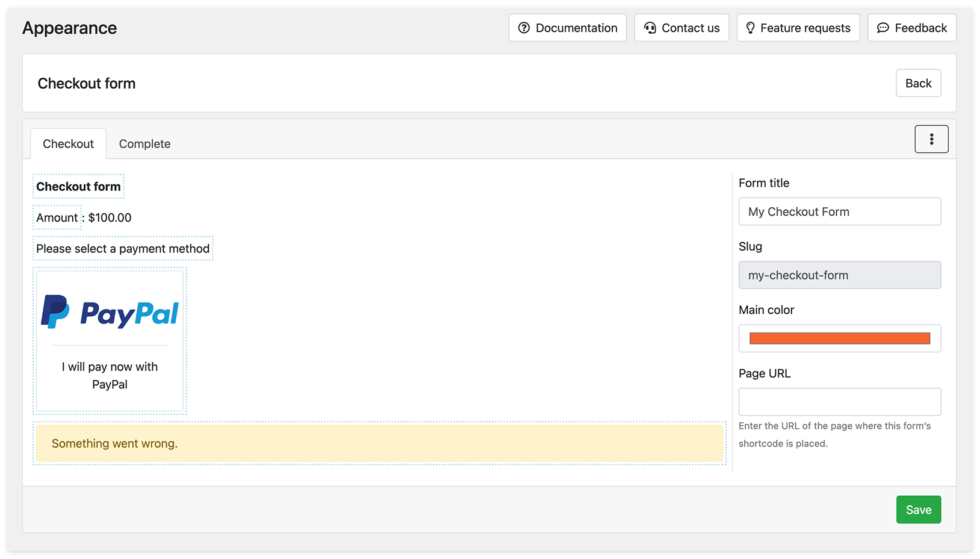Select the 'Something went wrong.' alert block

[x=379, y=443]
